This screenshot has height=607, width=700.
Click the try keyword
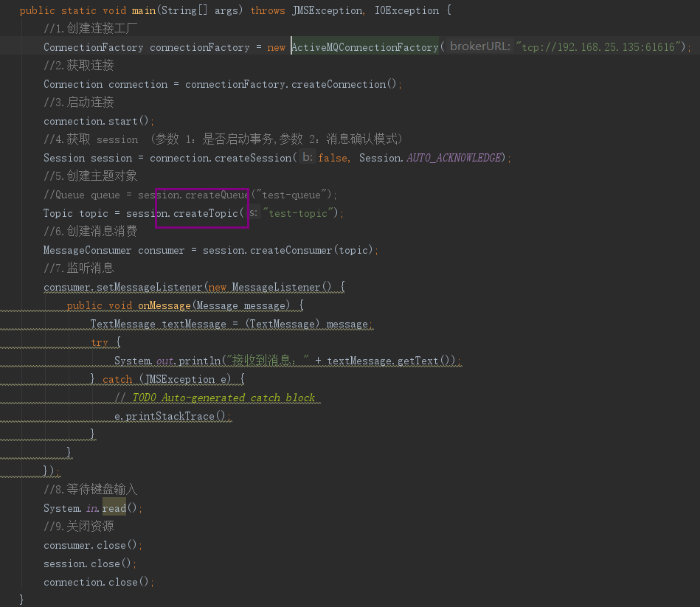click(99, 342)
